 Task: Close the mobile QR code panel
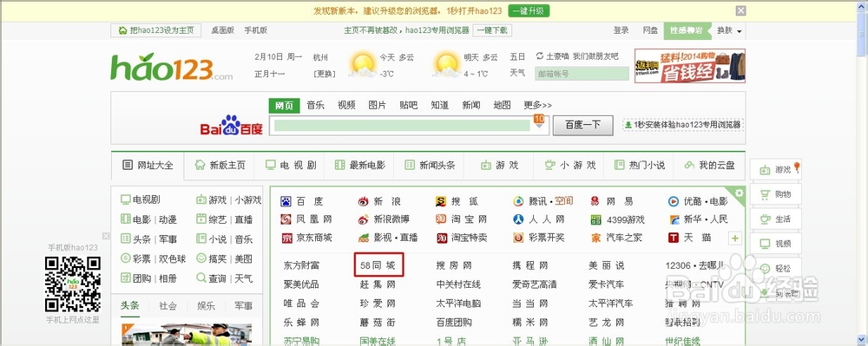click(x=106, y=236)
